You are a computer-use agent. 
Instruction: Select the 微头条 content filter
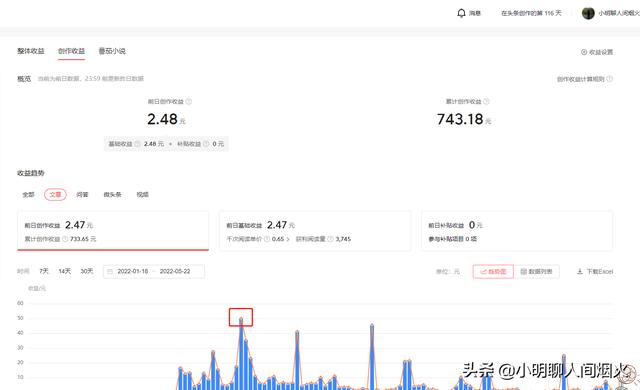[x=112, y=195]
